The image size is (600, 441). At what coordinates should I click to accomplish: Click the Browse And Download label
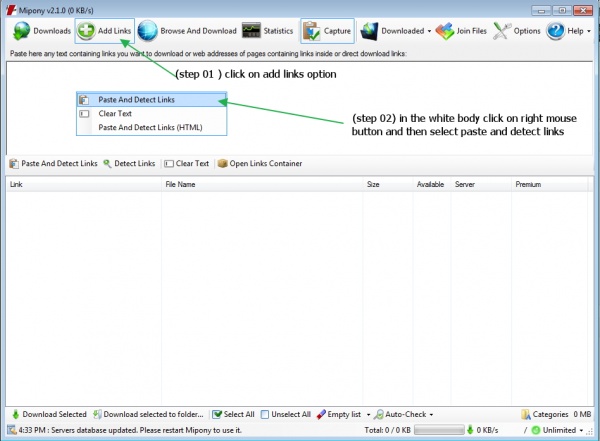[x=198, y=31]
